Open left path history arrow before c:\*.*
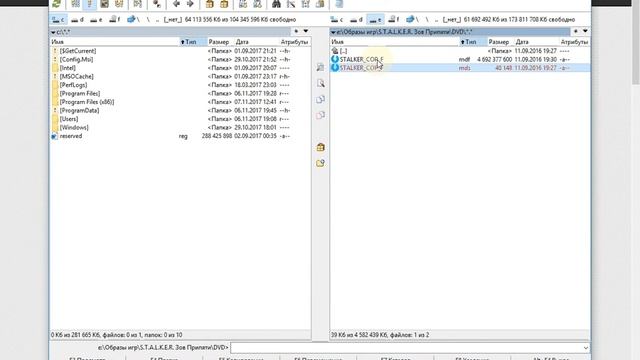Screen dimensions: 640x360 (x=53, y=32)
